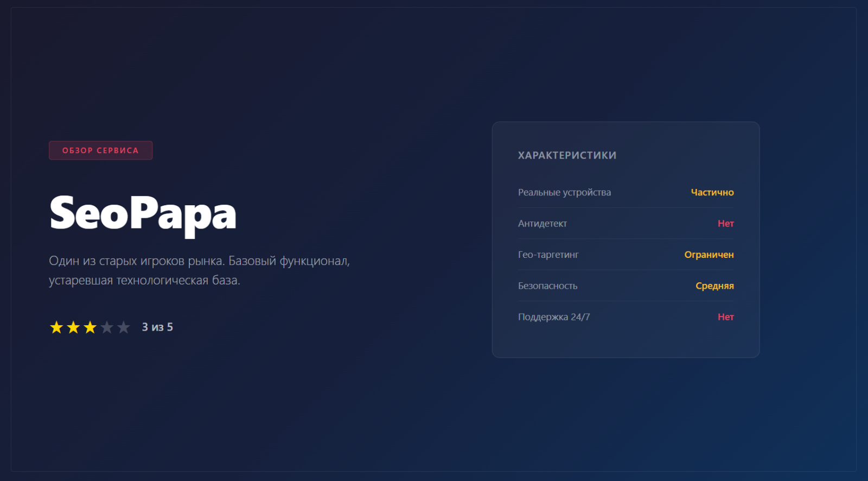
Task: Click the 'Ограничен' value
Action: (x=709, y=255)
